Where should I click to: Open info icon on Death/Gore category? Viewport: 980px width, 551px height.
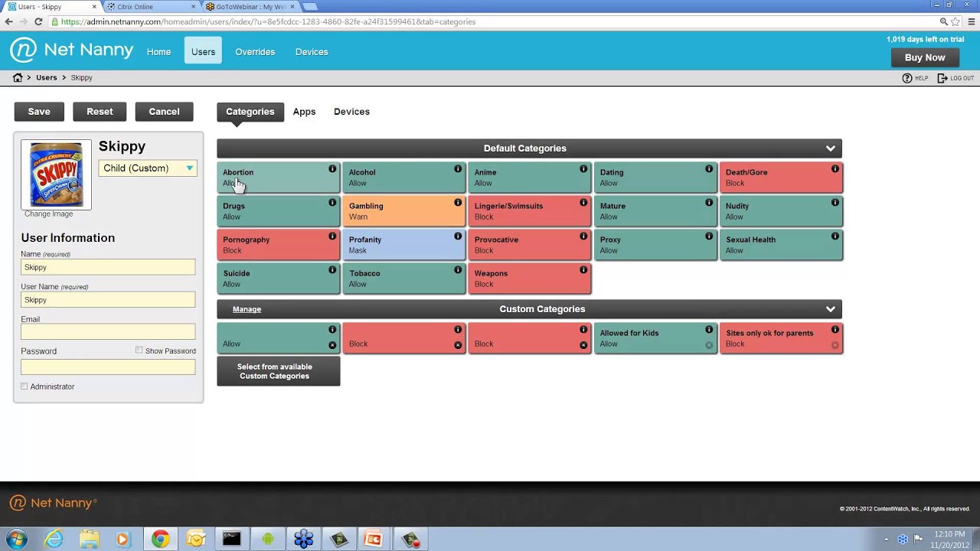pyautogui.click(x=835, y=169)
